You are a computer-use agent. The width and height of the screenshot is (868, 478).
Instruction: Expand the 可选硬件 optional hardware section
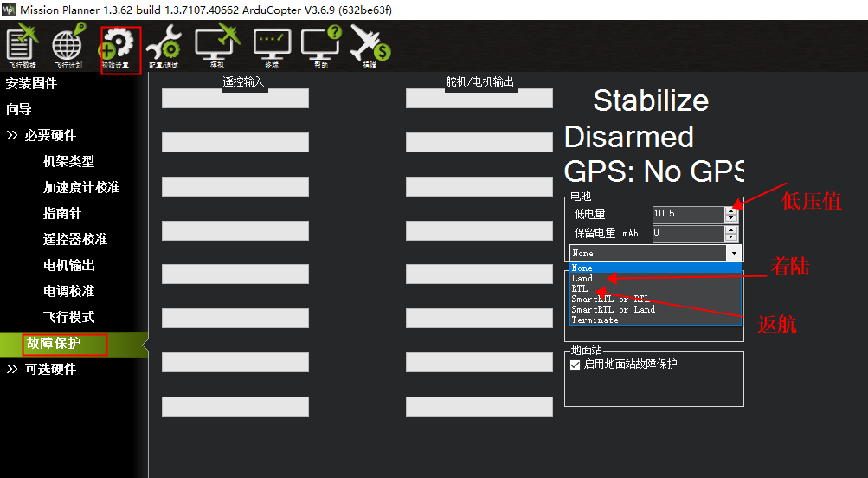tap(12, 369)
